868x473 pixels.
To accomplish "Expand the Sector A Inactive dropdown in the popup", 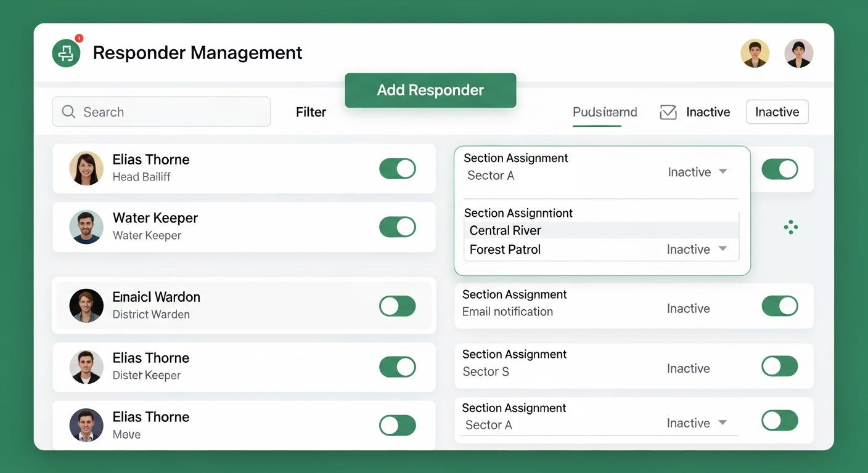I will pyautogui.click(x=723, y=172).
